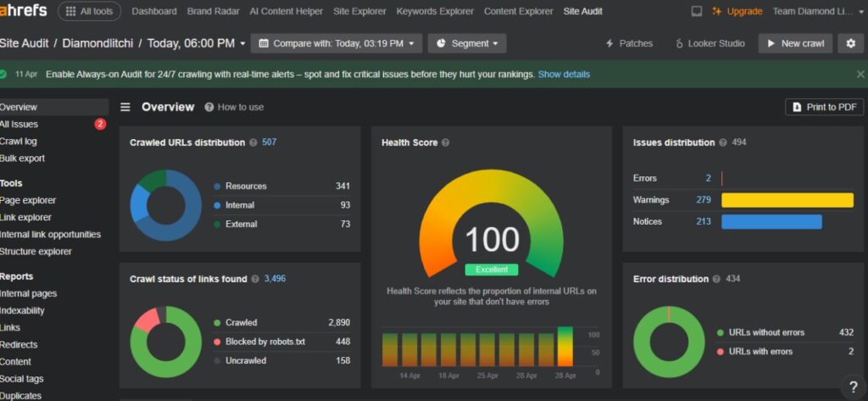Open project settings gear
The height and width of the screenshot is (401, 868).
pyautogui.click(x=851, y=43)
